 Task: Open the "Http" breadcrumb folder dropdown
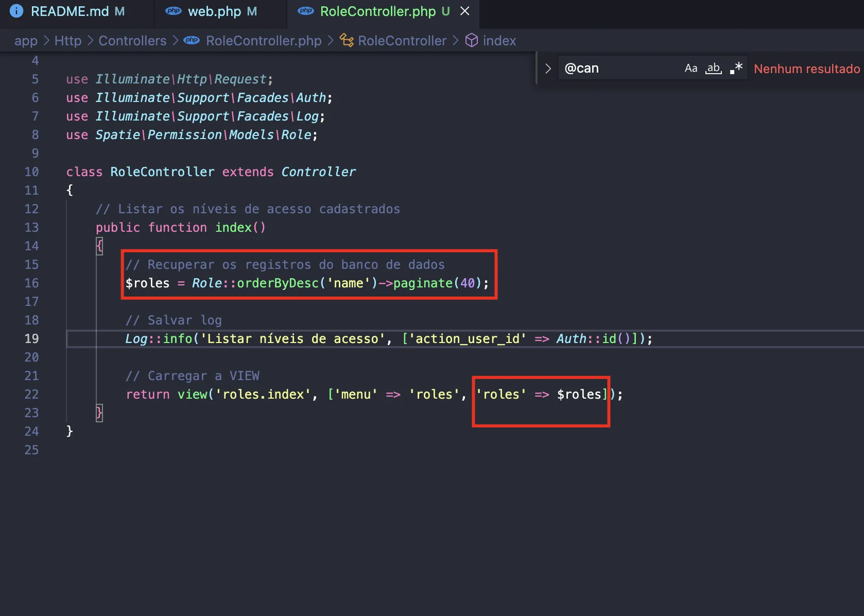pos(68,41)
